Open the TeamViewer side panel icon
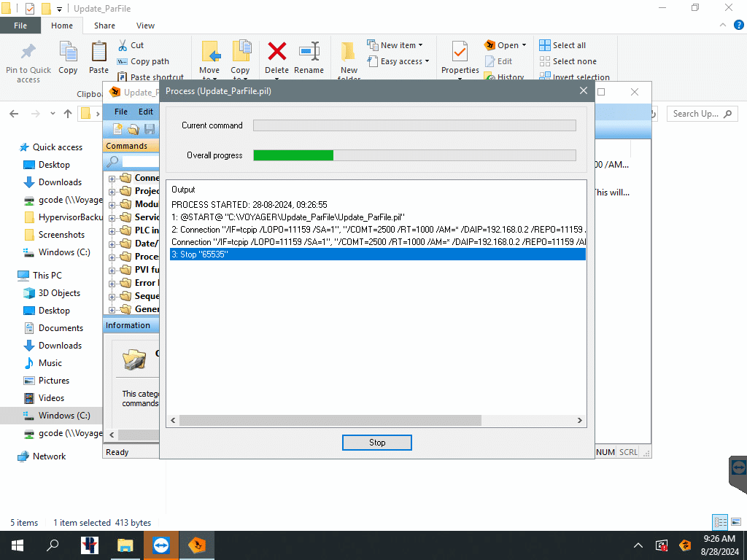 coord(738,469)
